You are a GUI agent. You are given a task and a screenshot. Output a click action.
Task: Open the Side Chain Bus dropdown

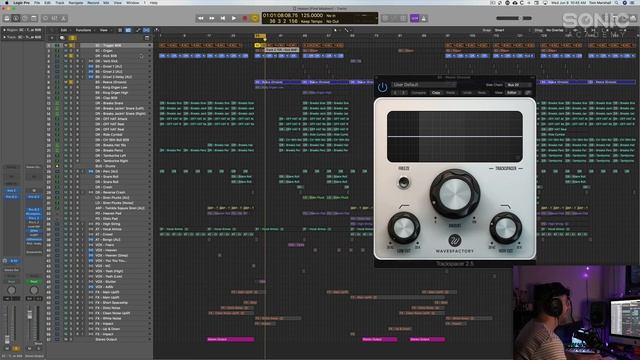coord(518,85)
